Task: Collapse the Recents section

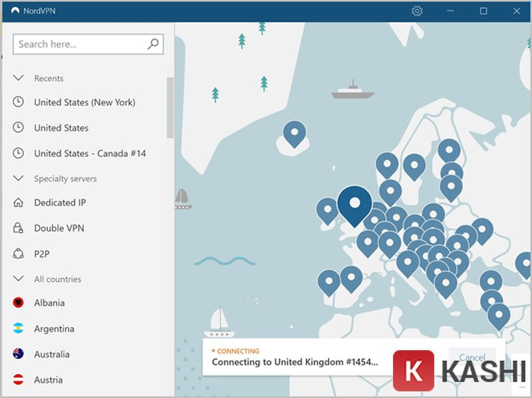Action: 19,78
